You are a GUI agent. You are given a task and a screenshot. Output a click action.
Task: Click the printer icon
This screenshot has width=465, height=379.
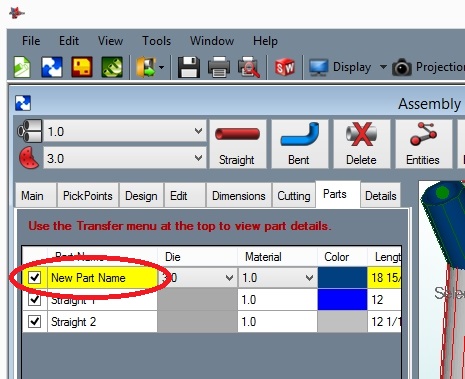tap(219, 67)
